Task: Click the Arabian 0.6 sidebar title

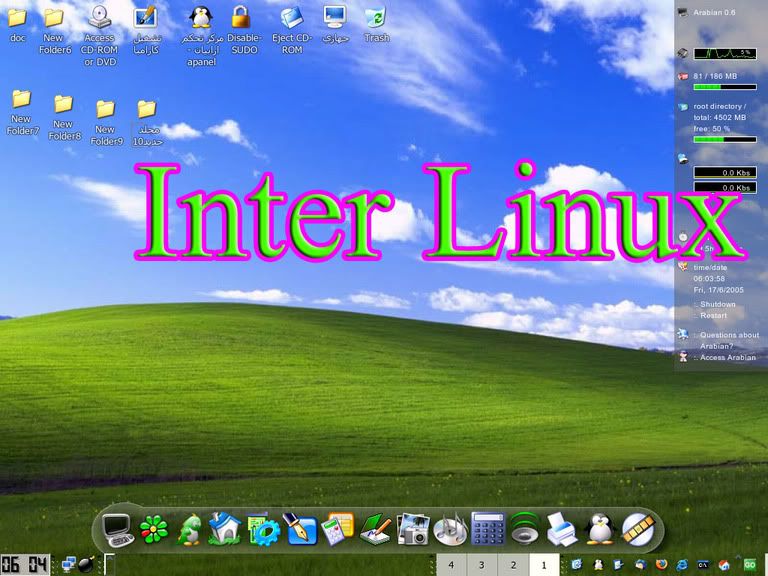Action: click(x=714, y=12)
